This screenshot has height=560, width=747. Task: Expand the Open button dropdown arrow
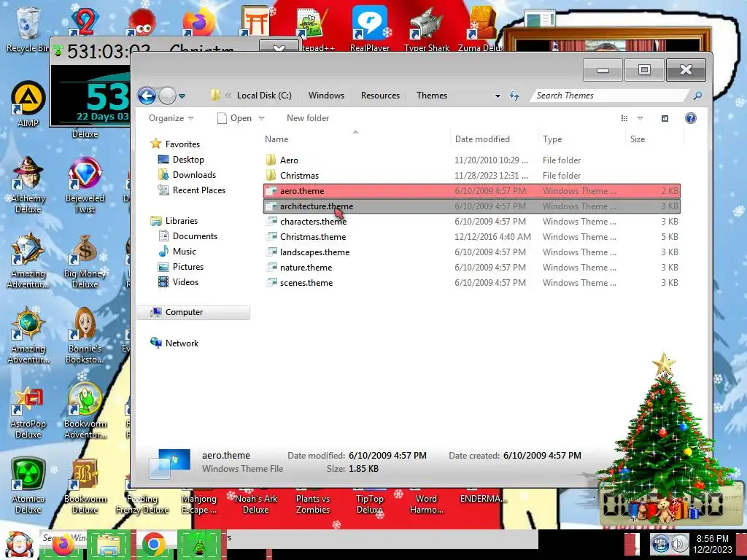[262, 118]
